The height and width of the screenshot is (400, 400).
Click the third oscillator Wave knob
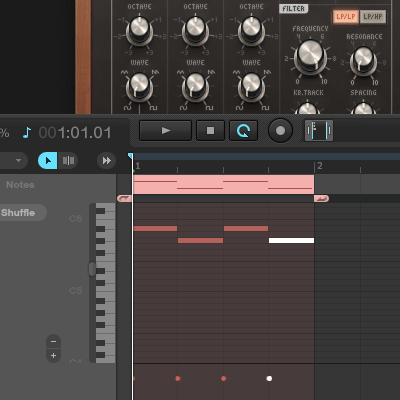click(251, 86)
